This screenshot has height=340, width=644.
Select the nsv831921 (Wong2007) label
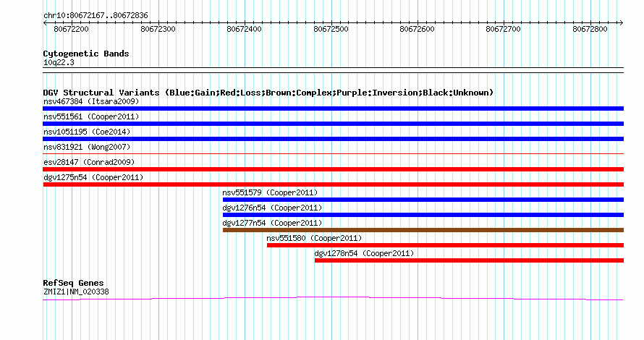click(x=87, y=147)
